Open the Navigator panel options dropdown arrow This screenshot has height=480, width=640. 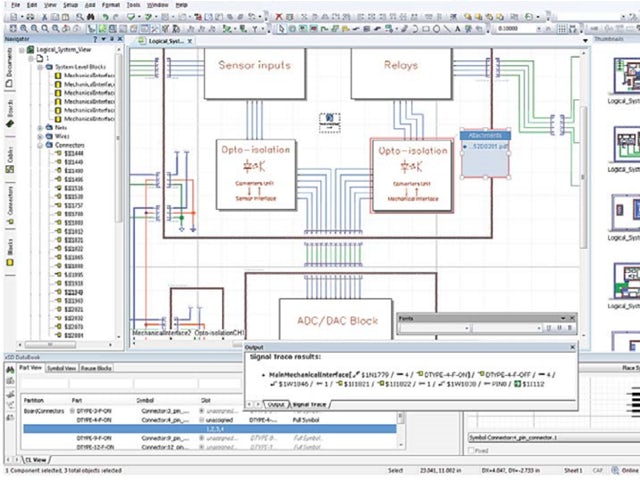103,39
